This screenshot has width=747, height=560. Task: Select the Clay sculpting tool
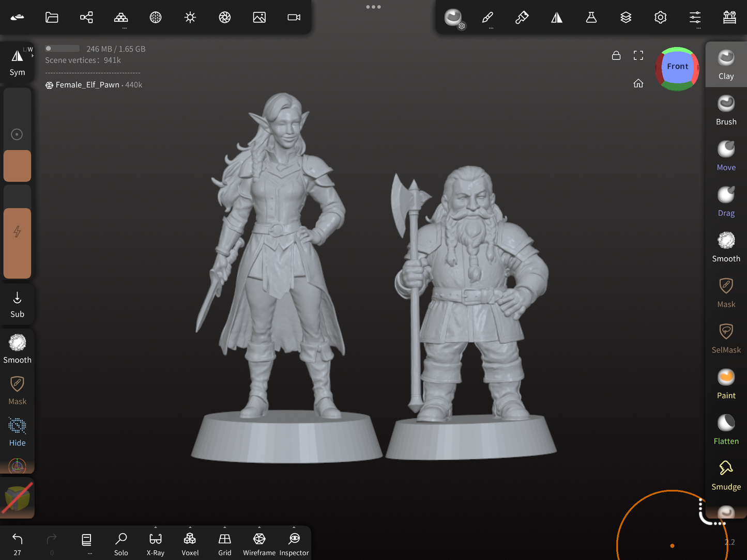tap(726, 65)
